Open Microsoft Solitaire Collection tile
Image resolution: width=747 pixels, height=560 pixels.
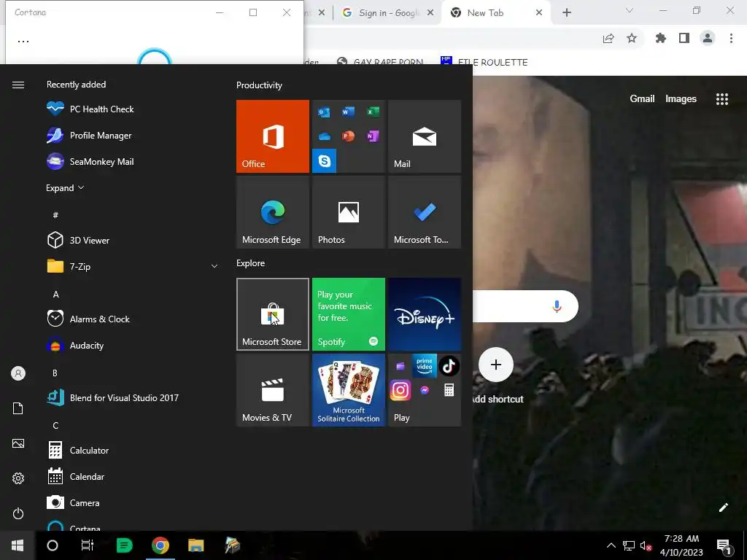pyautogui.click(x=348, y=390)
